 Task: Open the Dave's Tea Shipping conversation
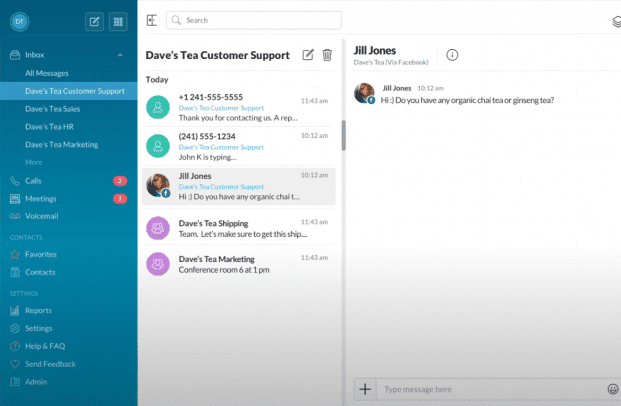coord(238,228)
